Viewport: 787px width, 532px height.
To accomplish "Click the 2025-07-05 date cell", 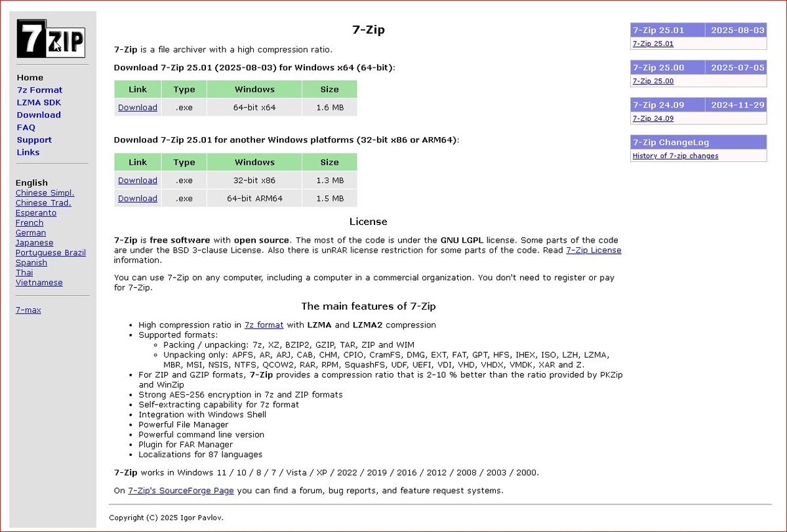I will point(737,68).
